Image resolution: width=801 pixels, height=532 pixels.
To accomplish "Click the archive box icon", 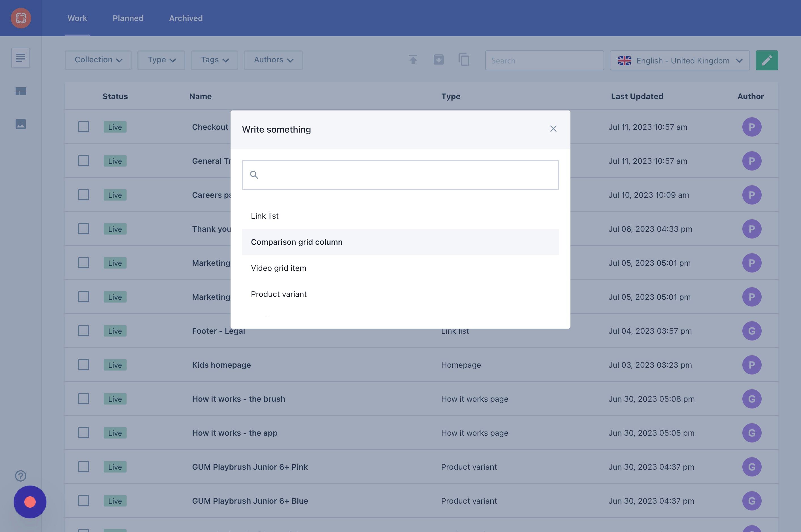I will pos(438,60).
